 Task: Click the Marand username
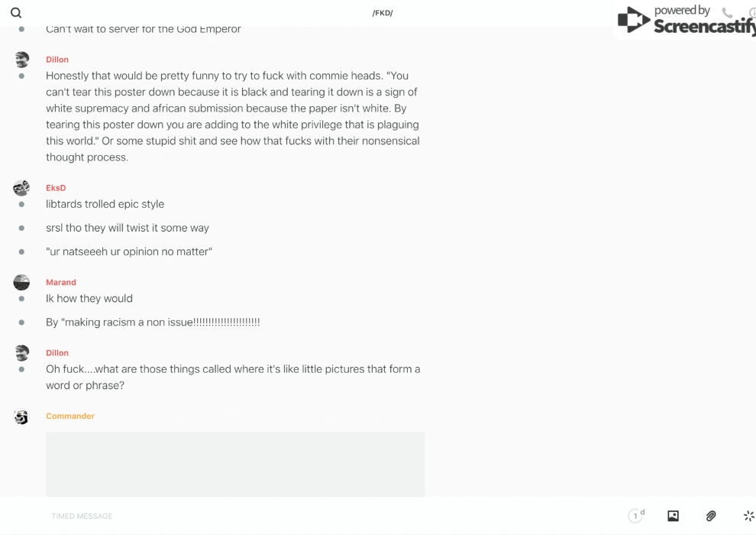61,282
